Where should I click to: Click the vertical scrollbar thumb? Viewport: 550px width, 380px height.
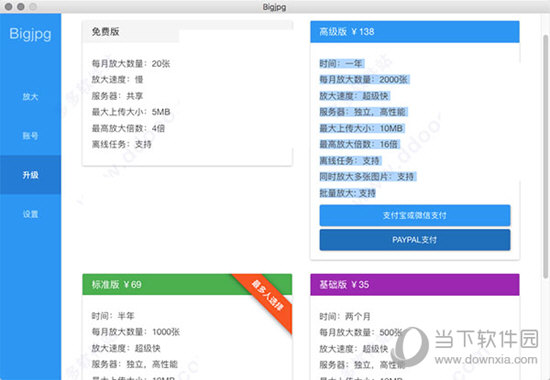(x=545, y=156)
